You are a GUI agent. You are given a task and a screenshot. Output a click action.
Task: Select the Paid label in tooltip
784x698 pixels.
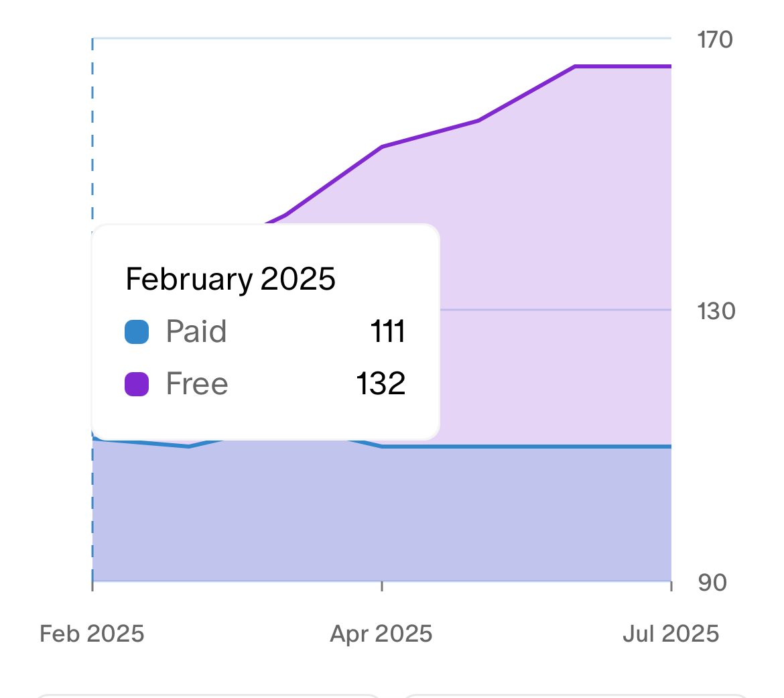tap(196, 332)
